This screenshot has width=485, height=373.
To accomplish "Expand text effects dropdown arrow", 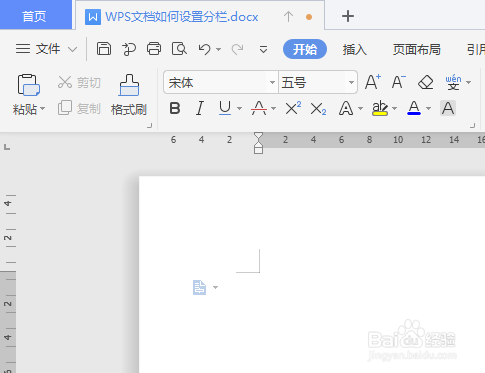I will pyautogui.click(x=360, y=108).
